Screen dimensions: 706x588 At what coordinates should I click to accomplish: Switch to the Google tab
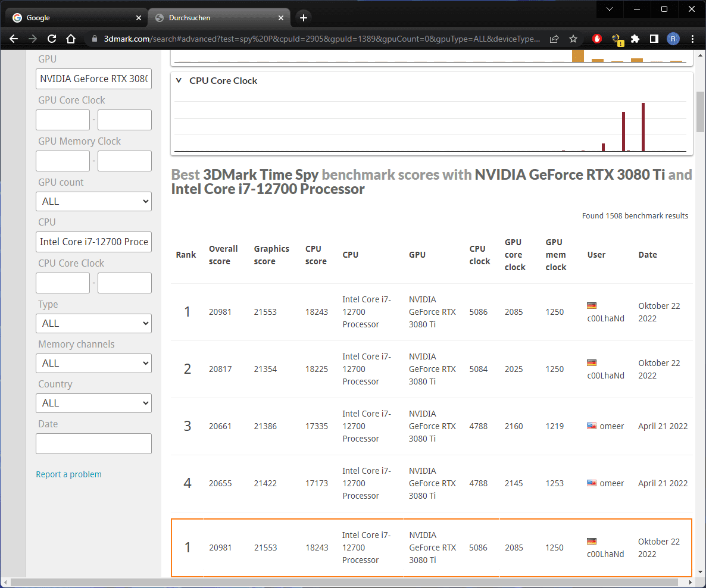77,18
